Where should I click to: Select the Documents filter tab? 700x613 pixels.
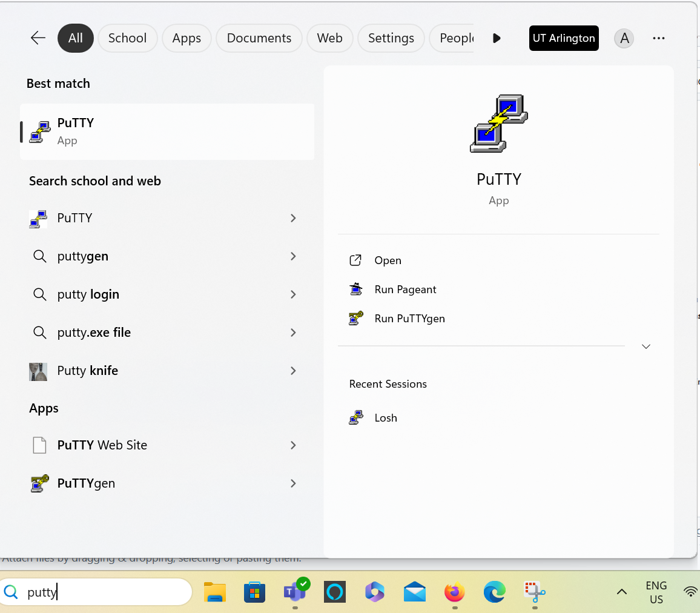(259, 38)
